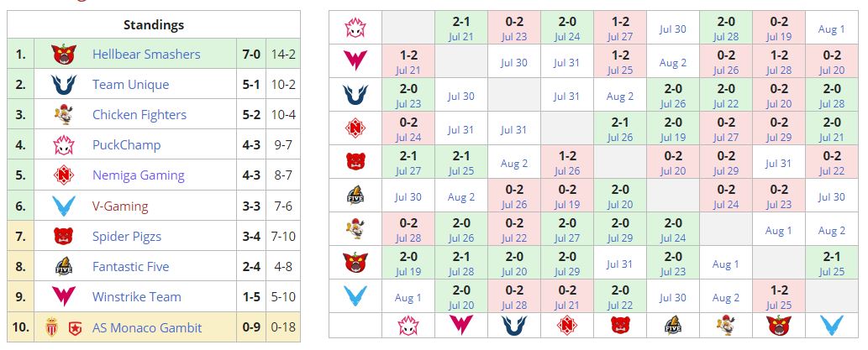868x350 pixels.
Task: Click the Team Unique logo in the standings list
Action: pyautogui.click(x=63, y=85)
